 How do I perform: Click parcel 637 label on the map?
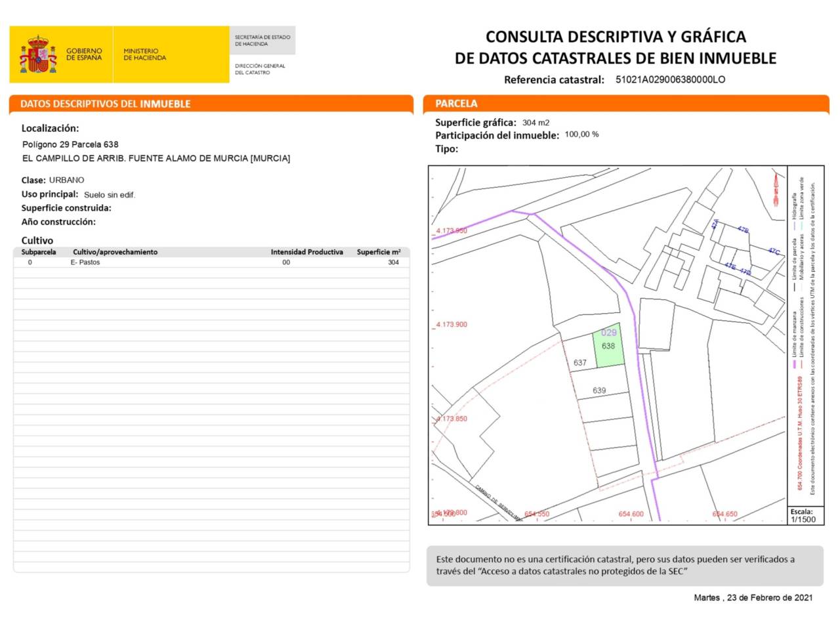click(x=580, y=362)
